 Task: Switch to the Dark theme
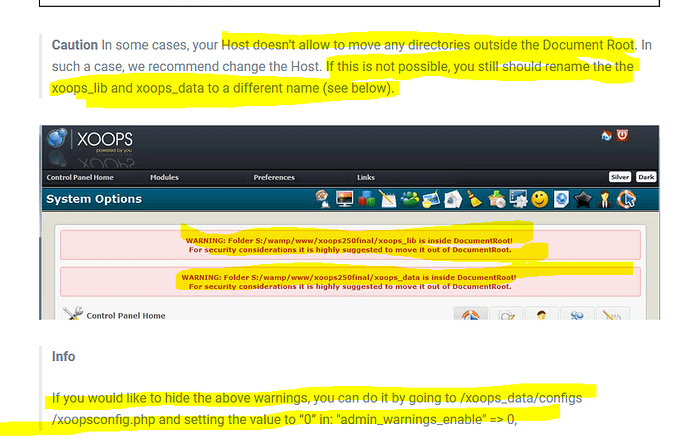pyautogui.click(x=646, y=177)
